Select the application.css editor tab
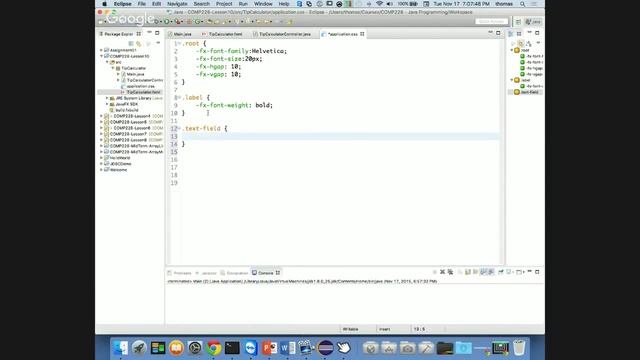Viewport: 640px width, 360px height. click(342, 34)
